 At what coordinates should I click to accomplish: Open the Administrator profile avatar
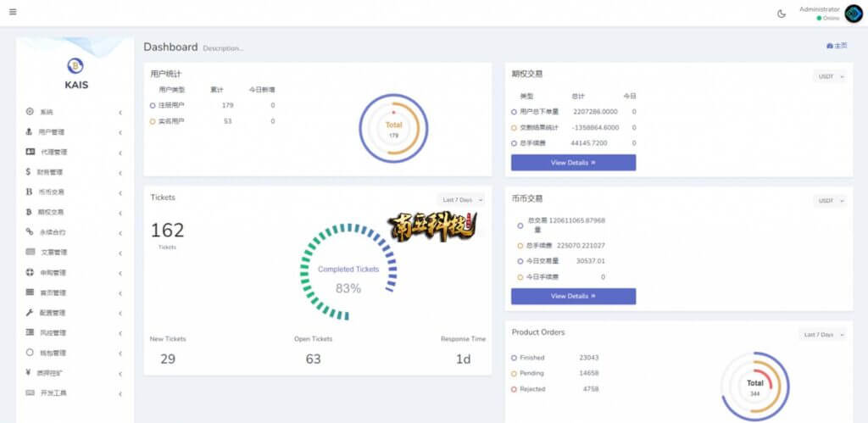[x=854, y=14]
